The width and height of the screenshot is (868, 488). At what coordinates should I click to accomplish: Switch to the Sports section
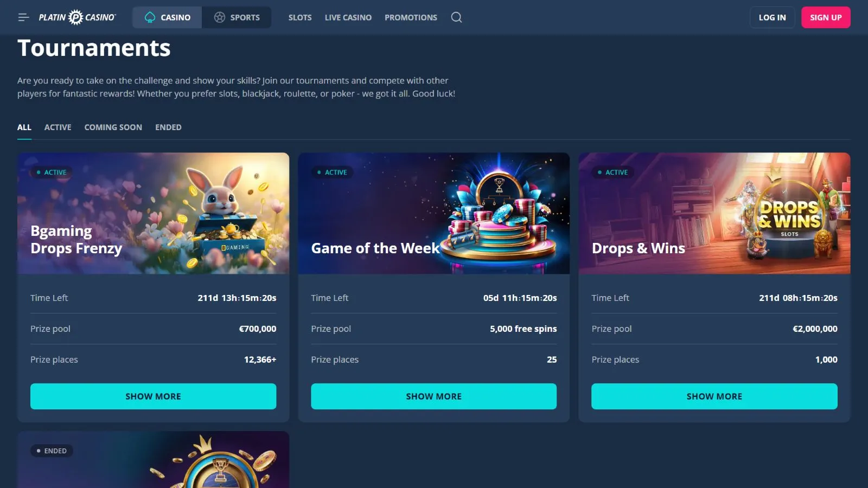click(237, 17)
